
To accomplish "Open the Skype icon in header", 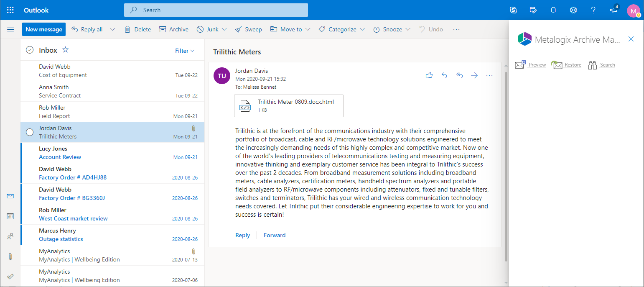I will (513, 10).
